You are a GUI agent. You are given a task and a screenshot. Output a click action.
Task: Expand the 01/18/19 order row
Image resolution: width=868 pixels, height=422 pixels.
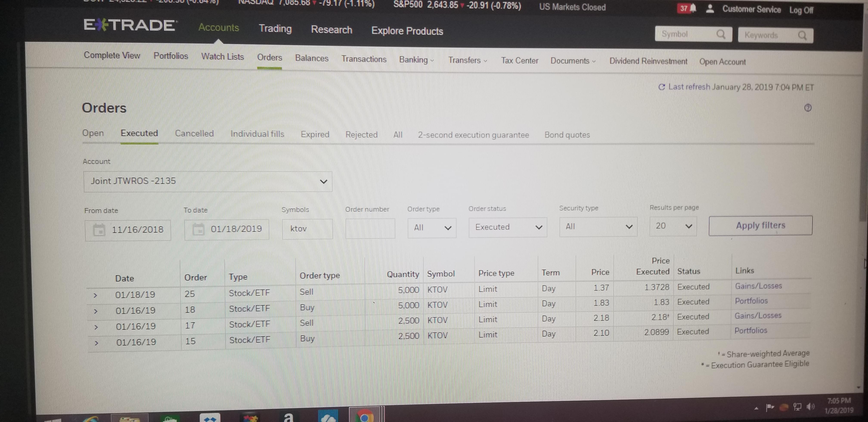click(x=95, y=296)
